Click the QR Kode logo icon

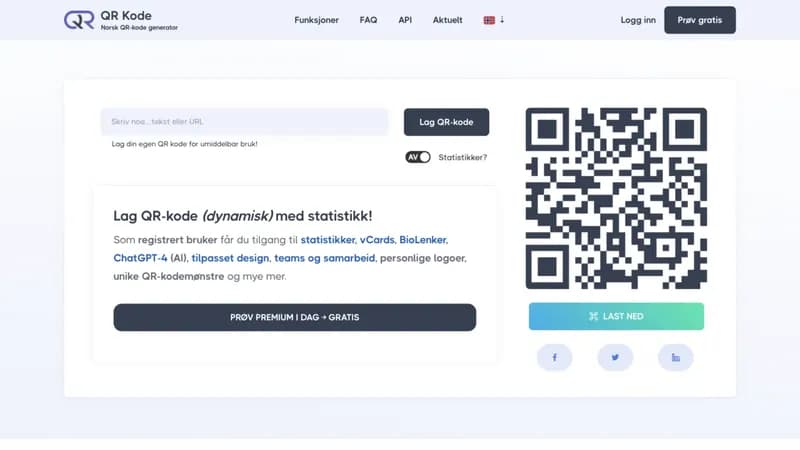click(79, 20)
